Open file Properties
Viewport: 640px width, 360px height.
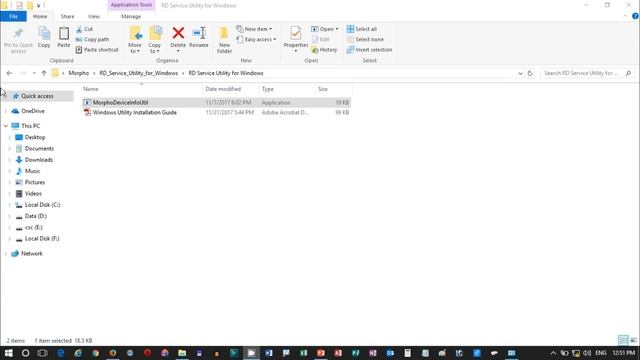(296, 39)
